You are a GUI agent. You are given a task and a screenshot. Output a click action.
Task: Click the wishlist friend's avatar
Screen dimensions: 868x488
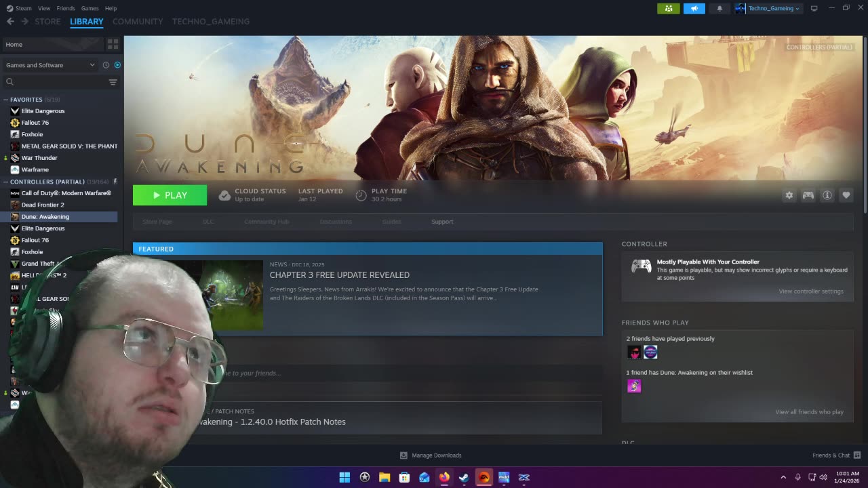pos(634,386)
